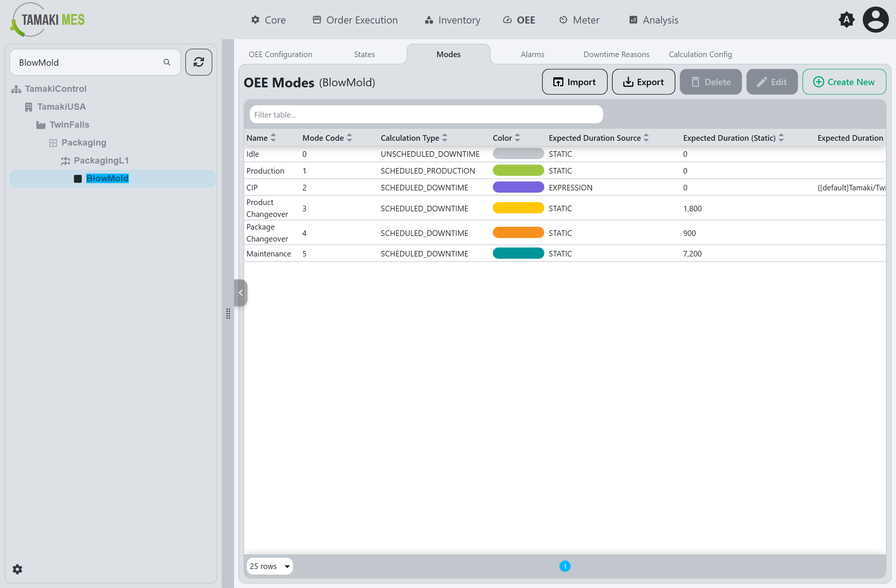Sort by Color column arrows

(517, 138)
